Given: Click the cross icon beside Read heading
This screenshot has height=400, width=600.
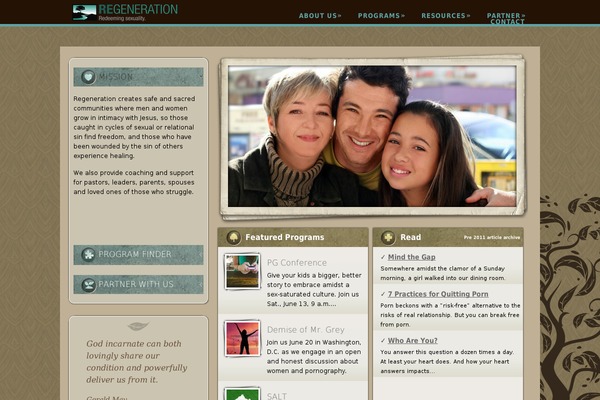Looking at the screenshot, I should 388,237.
